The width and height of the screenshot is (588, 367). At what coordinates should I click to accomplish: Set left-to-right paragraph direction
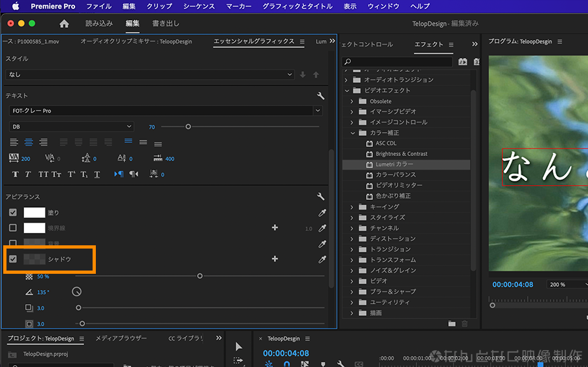click(x=119, y=174)
